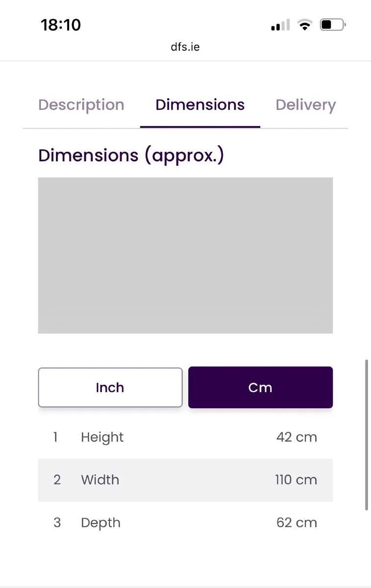Click the page's vertical scrollbar
Image resolution: width=371 pixels, height=588 pixels.
(x=367, y=435)
